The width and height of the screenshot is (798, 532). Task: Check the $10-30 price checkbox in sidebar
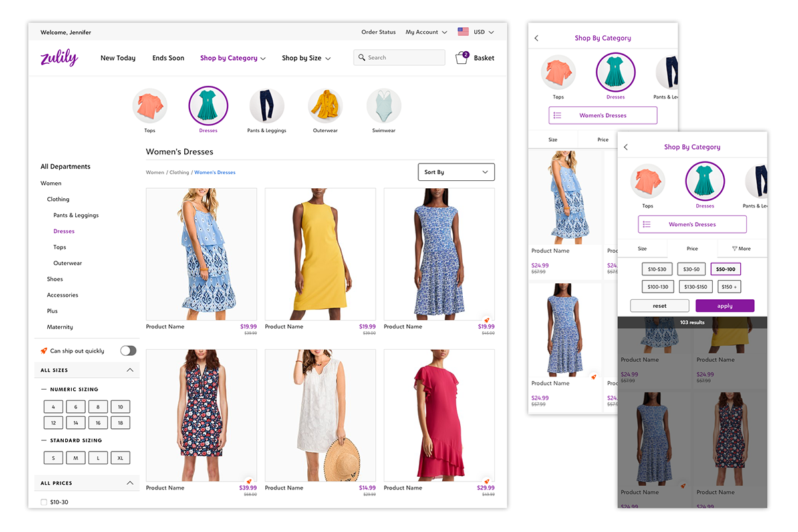(x=44, y=502)
